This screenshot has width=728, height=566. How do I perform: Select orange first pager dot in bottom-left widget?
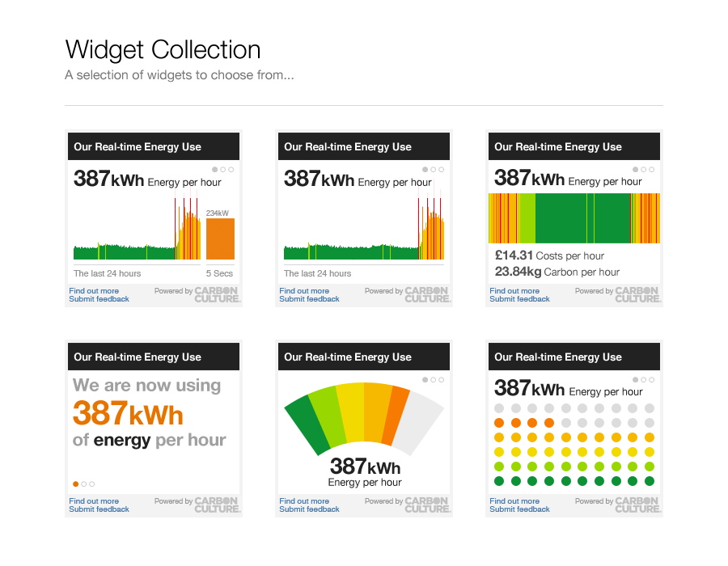click(76, 484)
